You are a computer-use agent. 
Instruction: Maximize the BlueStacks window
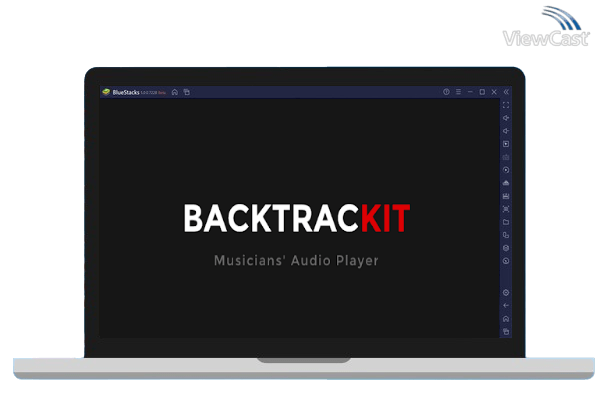click(482, 92)
